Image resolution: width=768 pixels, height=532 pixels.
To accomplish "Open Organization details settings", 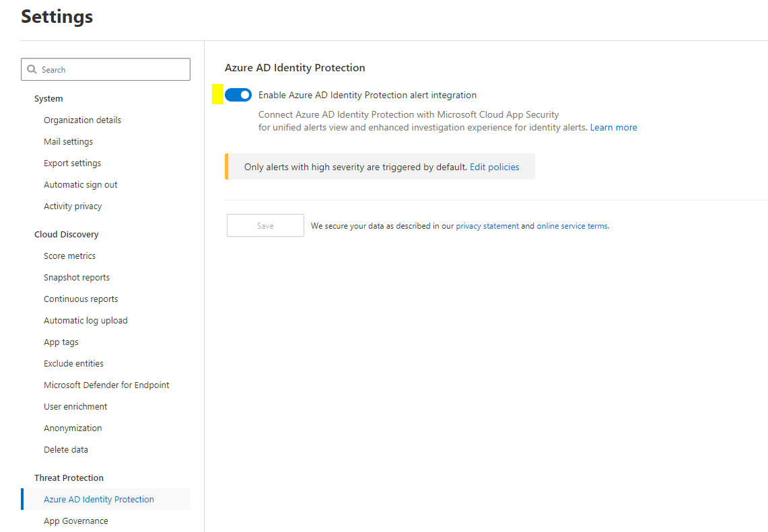I will pyautogui.click(x=82, y=120).
